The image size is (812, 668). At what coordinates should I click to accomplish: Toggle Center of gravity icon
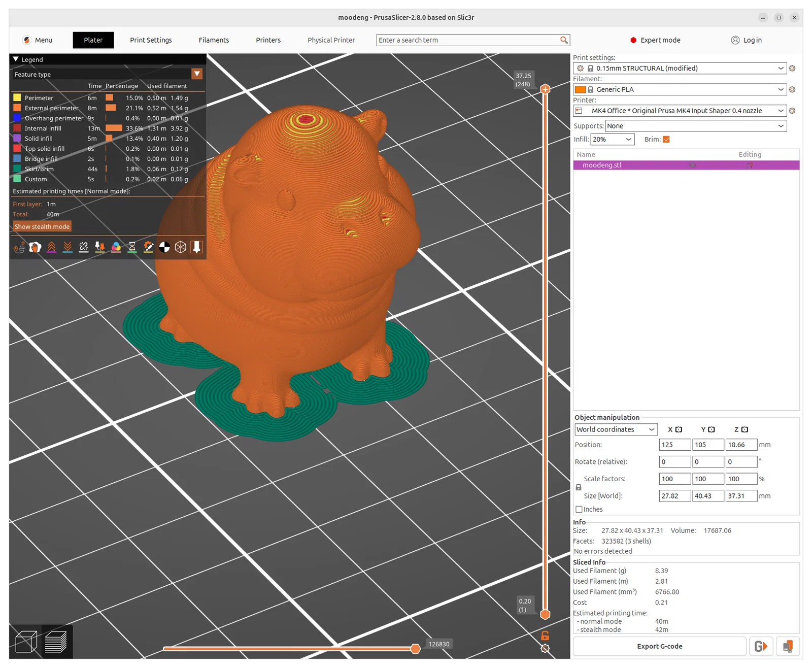(x=164, y=247)
